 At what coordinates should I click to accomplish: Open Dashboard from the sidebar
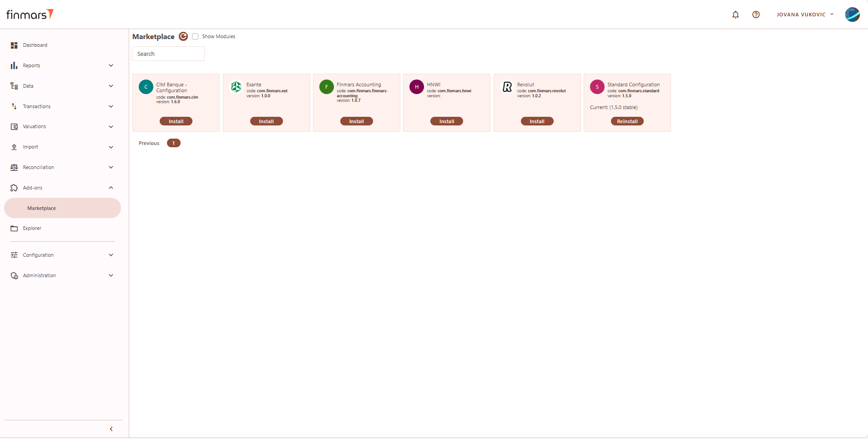click(x=62, y=45)
